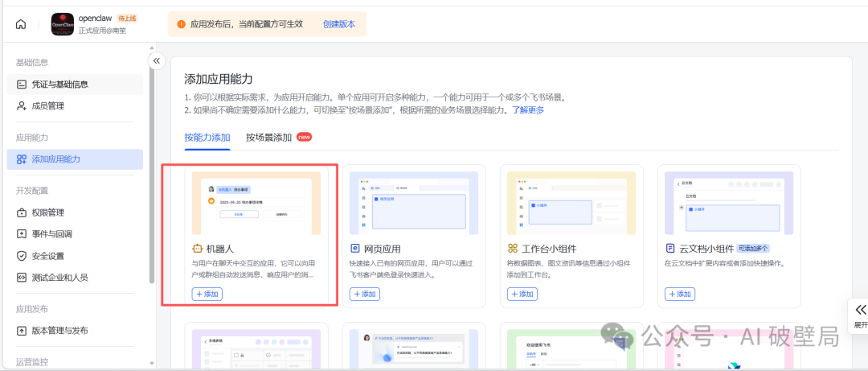The width and height of the screenshot is (868, 371).
Task: Open 安全设置 in sidebar
Action: (75, 256)
